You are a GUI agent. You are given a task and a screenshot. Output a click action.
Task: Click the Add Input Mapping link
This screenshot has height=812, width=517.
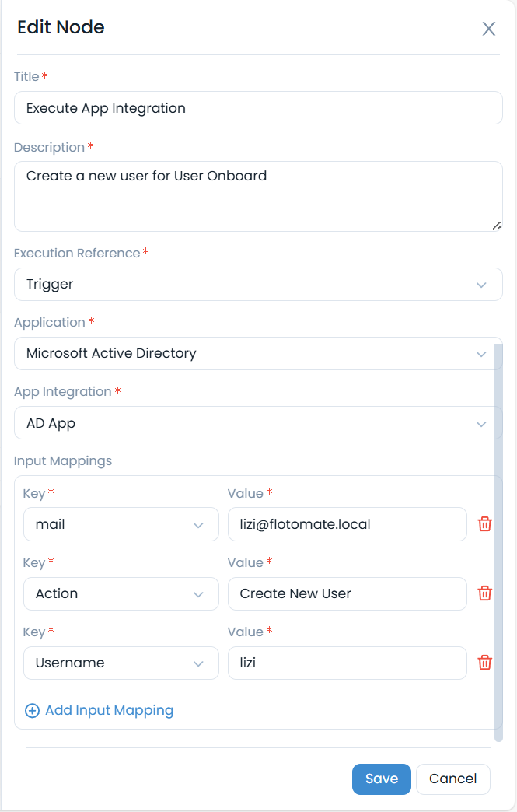click(109, 711)
